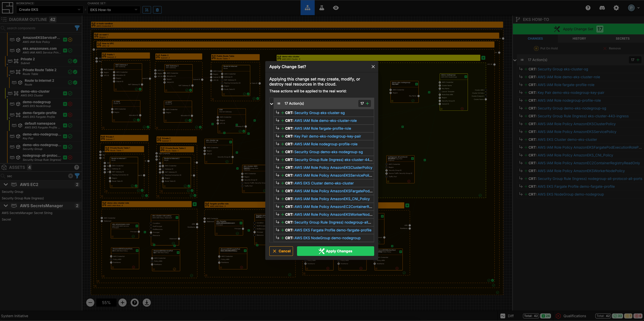Open the diagram model view icon
Image resolution: width=644 pixels, height=321 pixels.
307,8
